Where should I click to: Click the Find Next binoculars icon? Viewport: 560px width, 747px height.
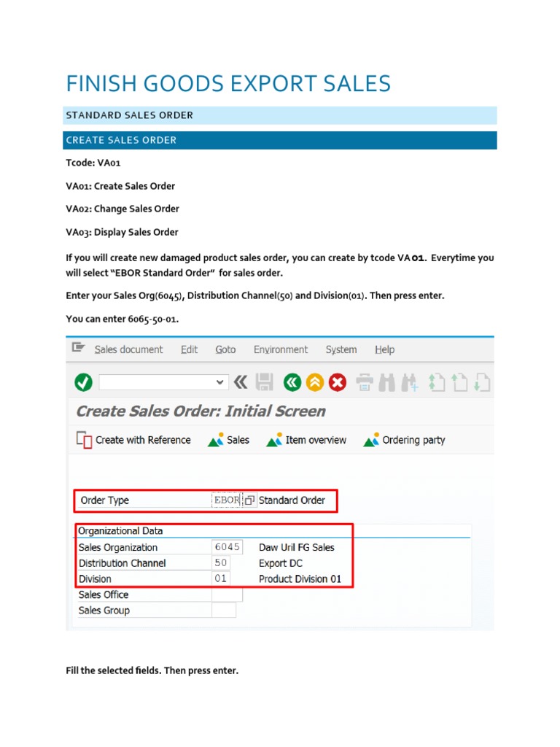(410, 382)
